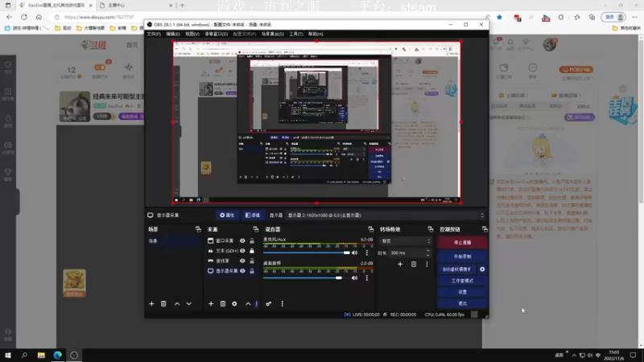This screenshot has width=644, height=362.
Task: Delete the selected scene with trash icon
Action: point(163,304)
